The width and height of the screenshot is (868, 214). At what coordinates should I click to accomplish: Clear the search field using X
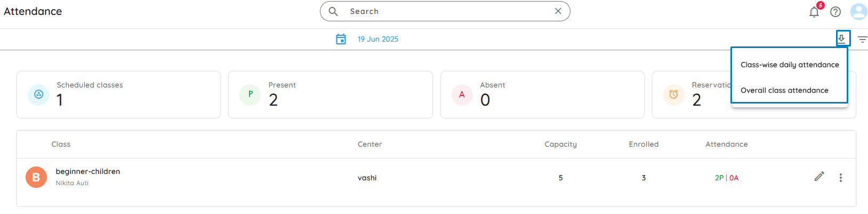click(558, 11)
